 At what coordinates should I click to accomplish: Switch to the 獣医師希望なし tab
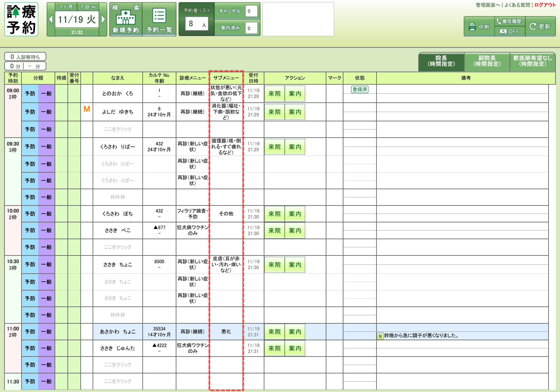pos(532,61)
